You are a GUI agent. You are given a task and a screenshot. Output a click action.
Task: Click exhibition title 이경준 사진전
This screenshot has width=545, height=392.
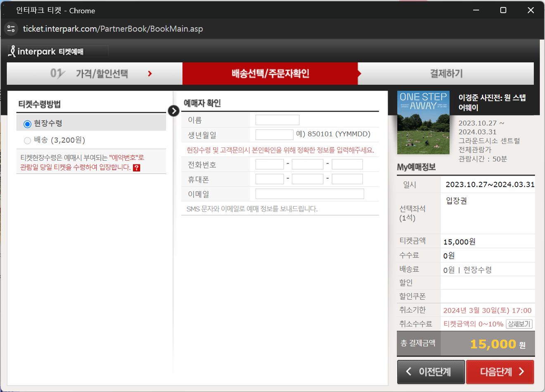click(492, 102)
